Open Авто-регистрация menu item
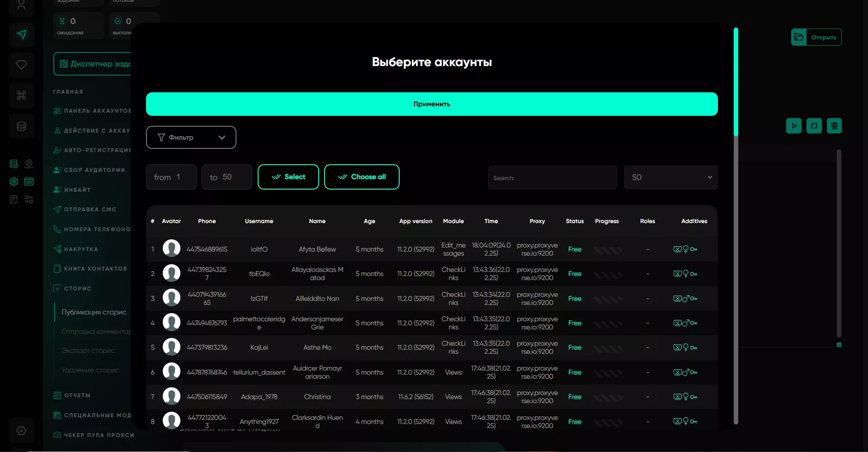868x452 pixels. click(92, 150)
